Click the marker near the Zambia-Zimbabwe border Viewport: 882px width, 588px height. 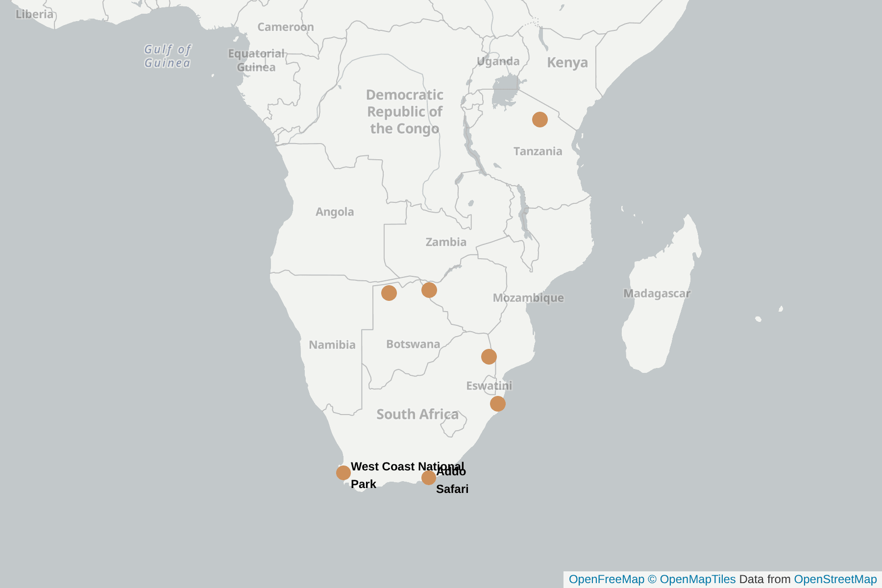[429, 290]
